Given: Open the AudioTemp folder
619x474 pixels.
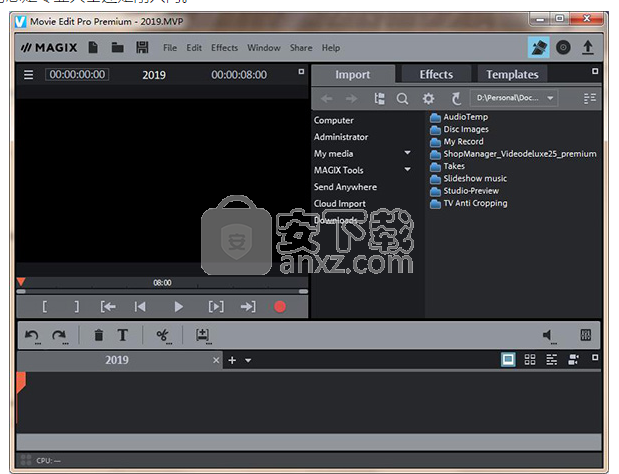Looking at the screenshot, I should (x=459, y=117).
